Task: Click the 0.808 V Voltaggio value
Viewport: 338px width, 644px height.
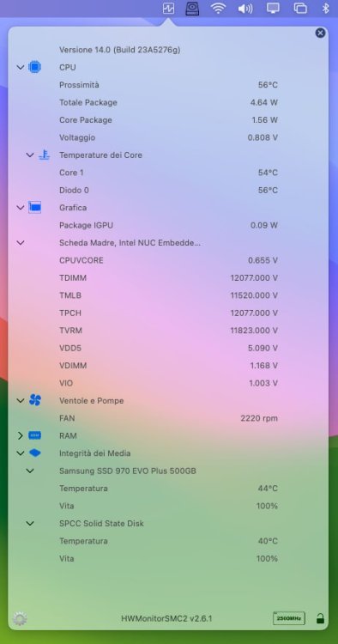Action: pos(263,137)
